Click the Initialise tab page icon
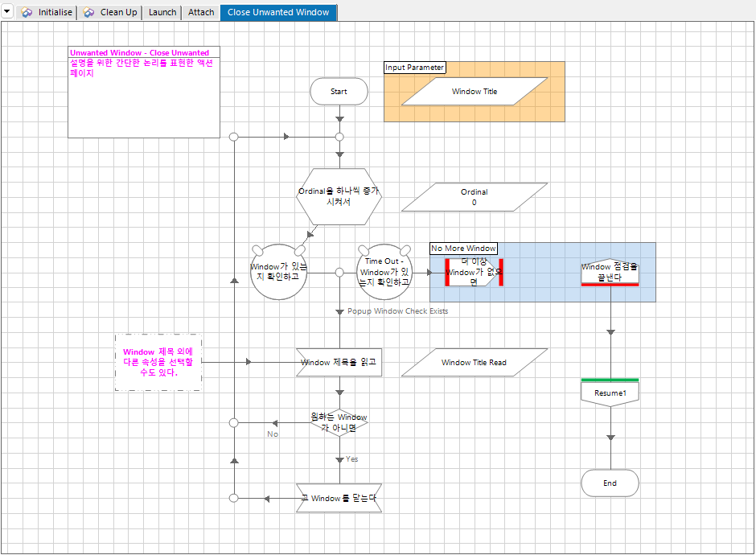Image resolution: width=756 pixels, height=555 pixels. click(27, 13)
